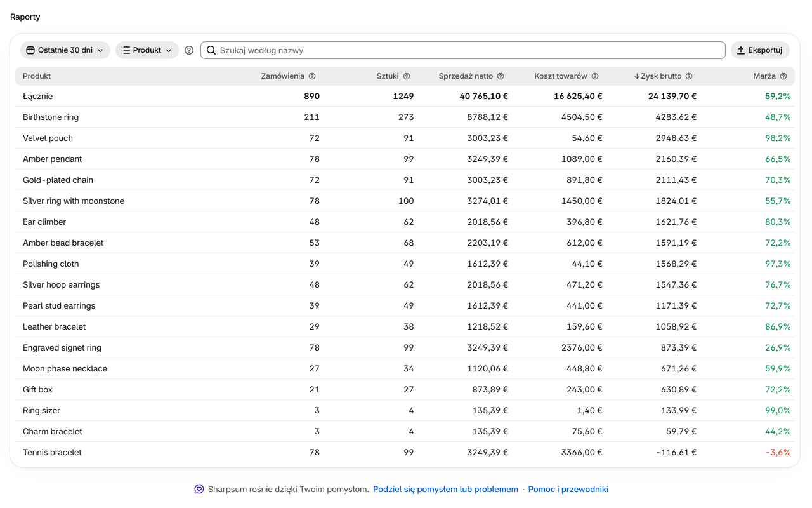Click help icon beside Zamówienia column
The height and width of the screenshot is (508, 812).
click(312, 76)
